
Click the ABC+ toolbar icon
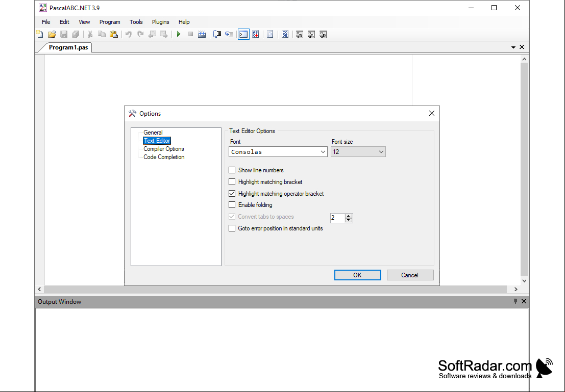coord(256,34)
